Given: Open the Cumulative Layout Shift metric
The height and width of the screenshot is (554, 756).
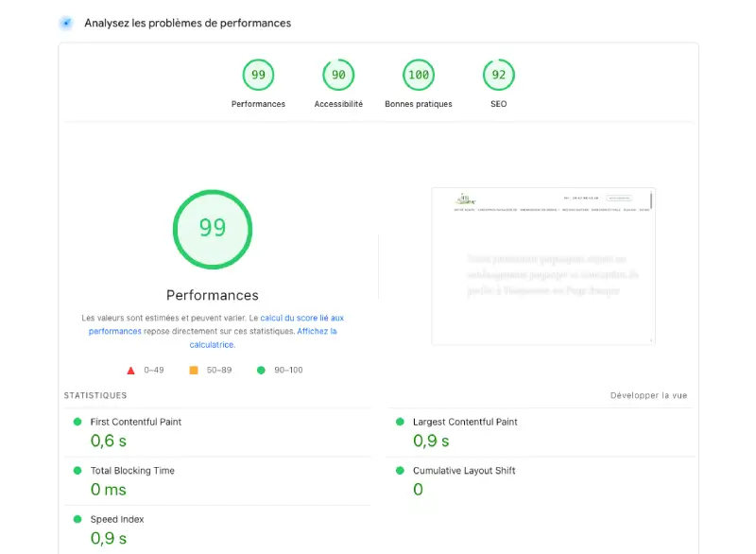Looking at the screenshot, I should (464, 471).
